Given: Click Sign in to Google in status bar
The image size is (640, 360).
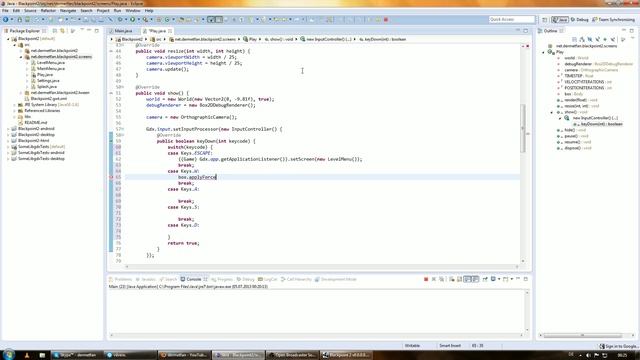Looking at the screenshot, I should [x=619, y=346].
